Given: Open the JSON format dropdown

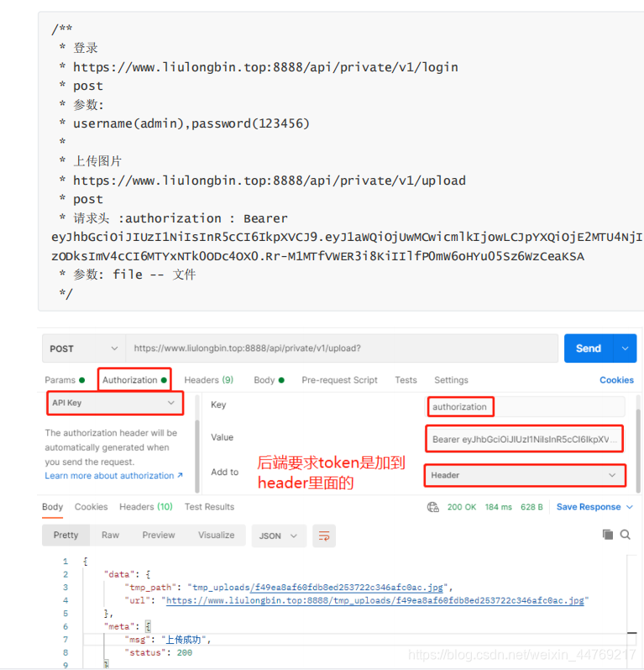Looking at the screenshot, I should 279,536.
